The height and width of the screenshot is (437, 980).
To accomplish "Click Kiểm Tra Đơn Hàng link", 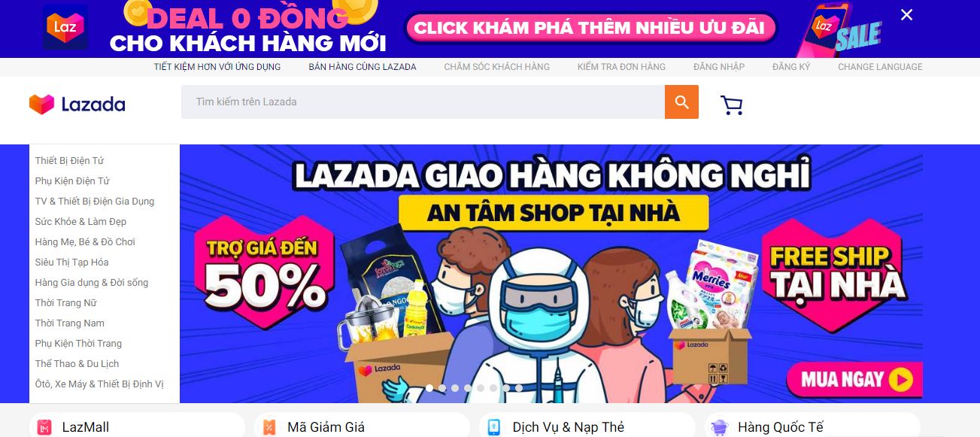I will 621,67.
